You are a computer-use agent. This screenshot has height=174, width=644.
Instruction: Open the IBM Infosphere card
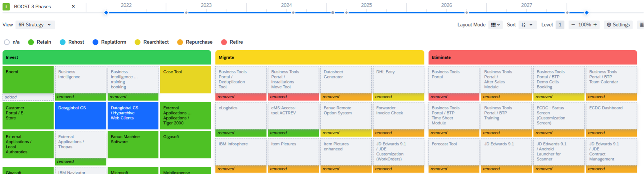click(241, 152)
